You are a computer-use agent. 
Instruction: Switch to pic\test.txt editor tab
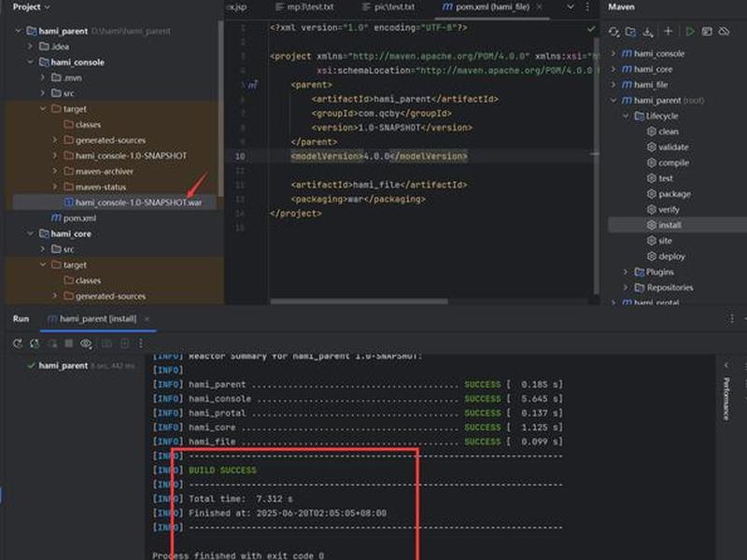coord(388,7)
